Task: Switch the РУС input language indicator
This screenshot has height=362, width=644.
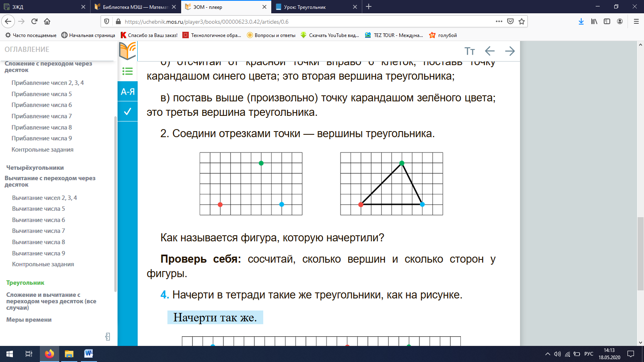Action: (x=589, y=354)
